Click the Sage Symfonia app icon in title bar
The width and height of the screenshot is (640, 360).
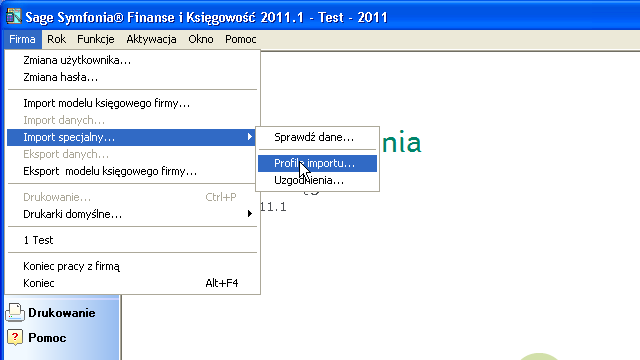click(x=13, y=17)
